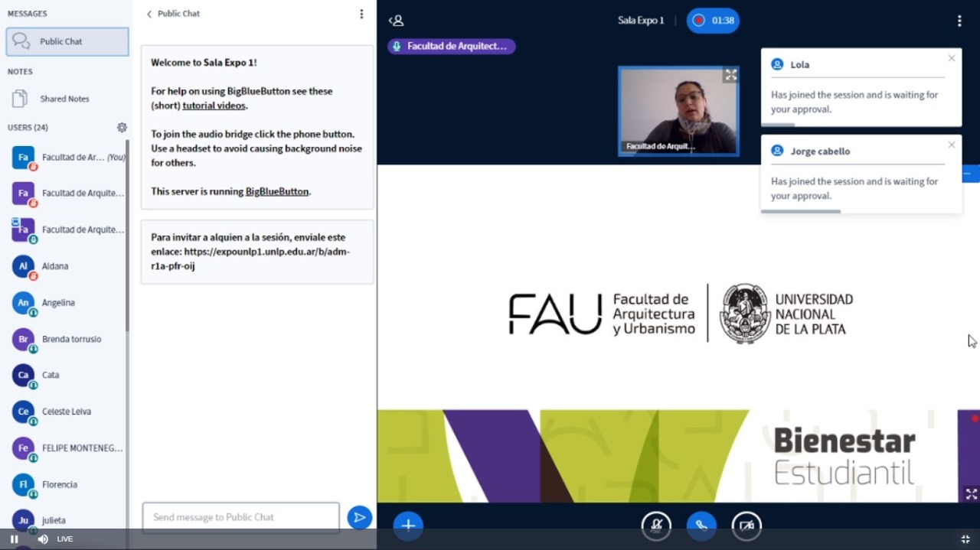The width and height of the screenshot is (980, 550).
Task: Toggle the share webcam button
Action: coord(746,526)
